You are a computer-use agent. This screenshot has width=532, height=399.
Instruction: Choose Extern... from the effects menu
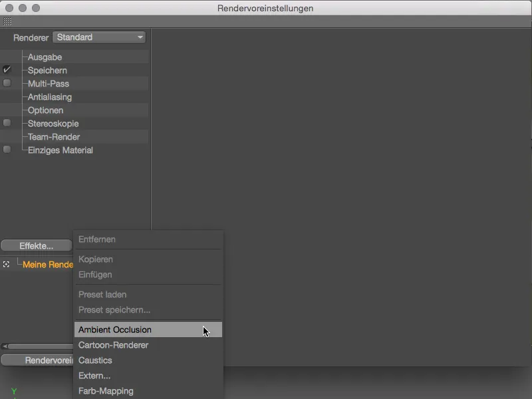click(x=148, y=376)
